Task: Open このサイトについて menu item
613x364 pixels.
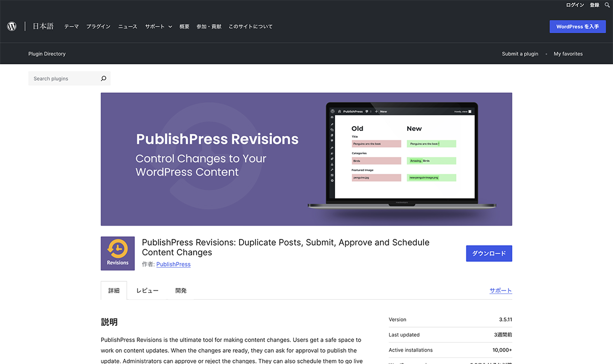Action: [x=250, y=27]
